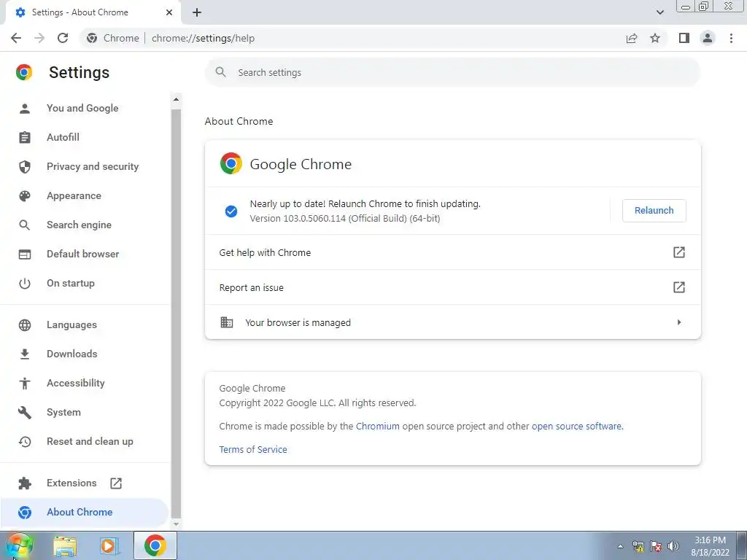Click the taskbar clock showing 3:16 PM
This screenshot has width=747, height=560.
tap(710, 546)
